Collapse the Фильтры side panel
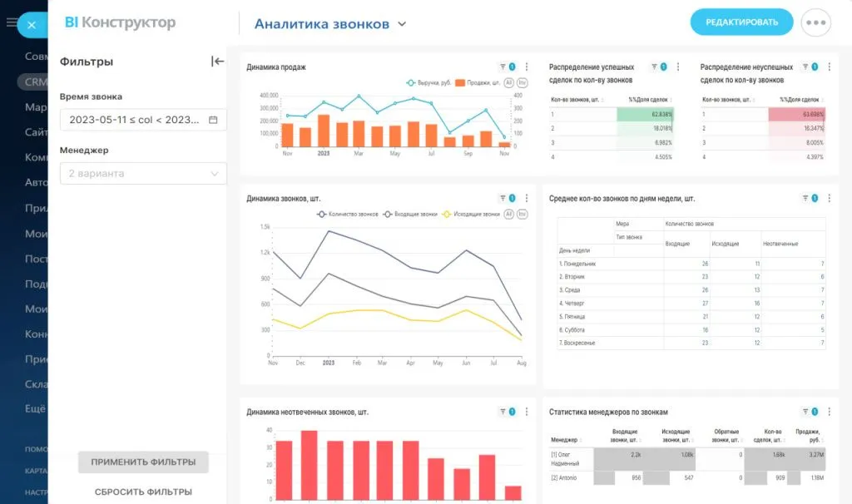 217,61
